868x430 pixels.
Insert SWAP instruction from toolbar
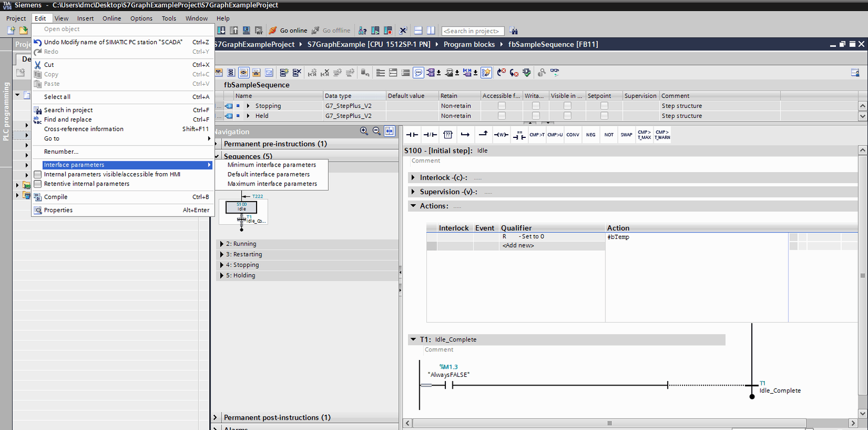(x=627, y=135)
